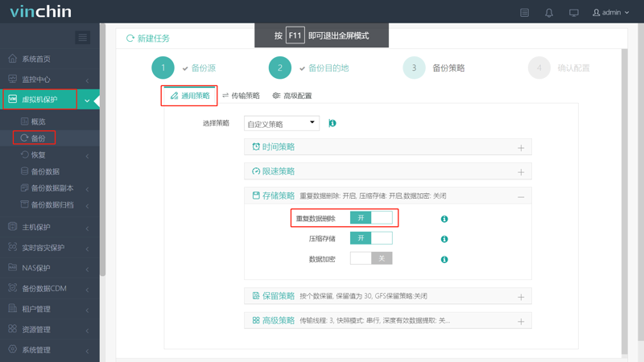Click the sidebar vertical scrollbar

(103, 150)
